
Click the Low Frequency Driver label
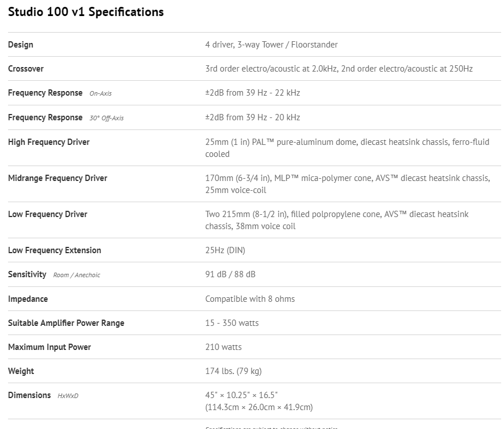pyautogui.click(x=48, y=214)
